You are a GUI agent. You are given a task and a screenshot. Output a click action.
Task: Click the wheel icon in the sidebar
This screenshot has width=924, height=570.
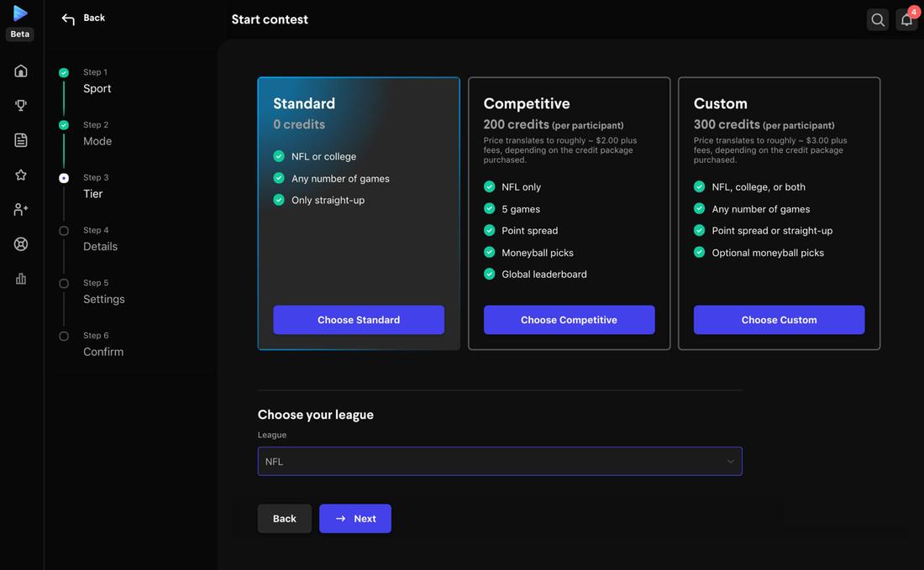pyautogui.click(x=19, y=243)
